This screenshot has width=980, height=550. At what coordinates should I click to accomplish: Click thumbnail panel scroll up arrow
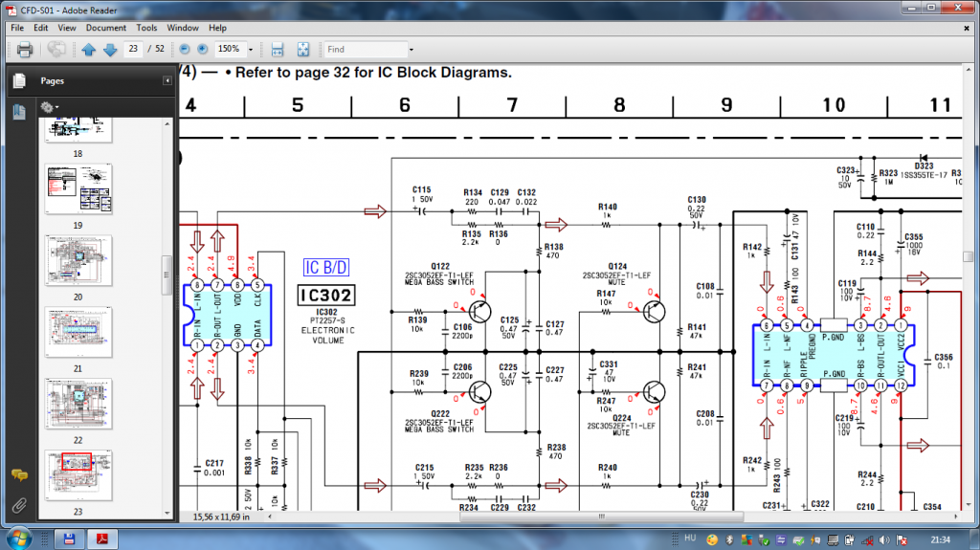click(167, 123)
